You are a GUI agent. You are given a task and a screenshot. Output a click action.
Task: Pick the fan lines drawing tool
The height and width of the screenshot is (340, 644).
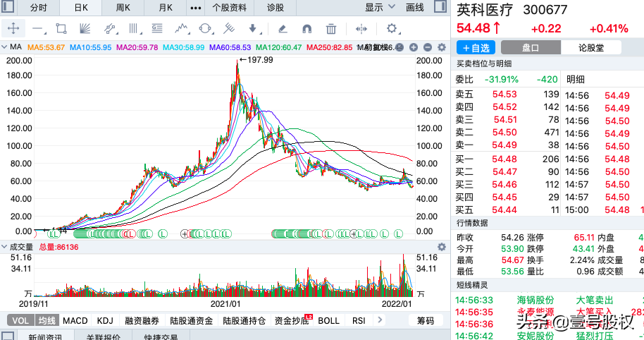click(85, 29)
